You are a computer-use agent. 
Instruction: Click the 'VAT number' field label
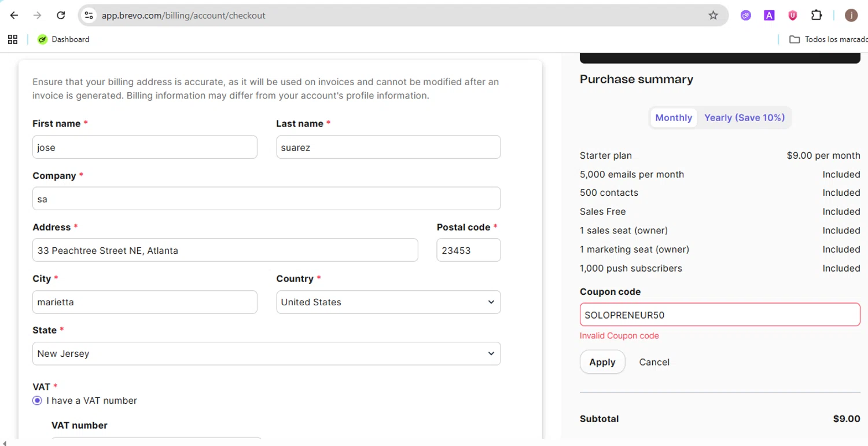79,426
